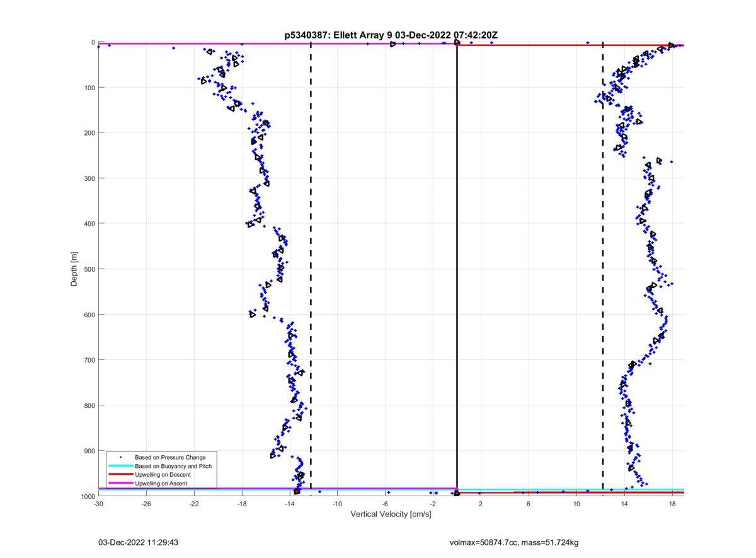Click the velocity axis tick label "-18"
Screen dimensions: 756x558
click(242, 504)
